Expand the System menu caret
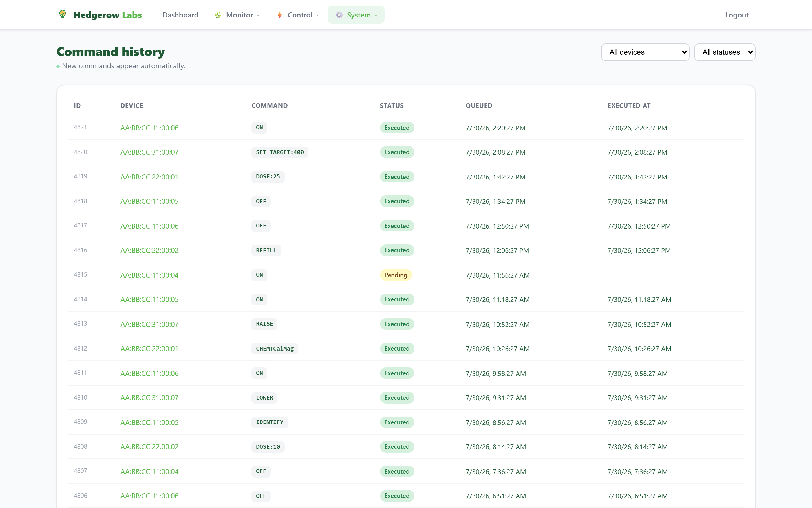The image size is (812, 508). 376,16
